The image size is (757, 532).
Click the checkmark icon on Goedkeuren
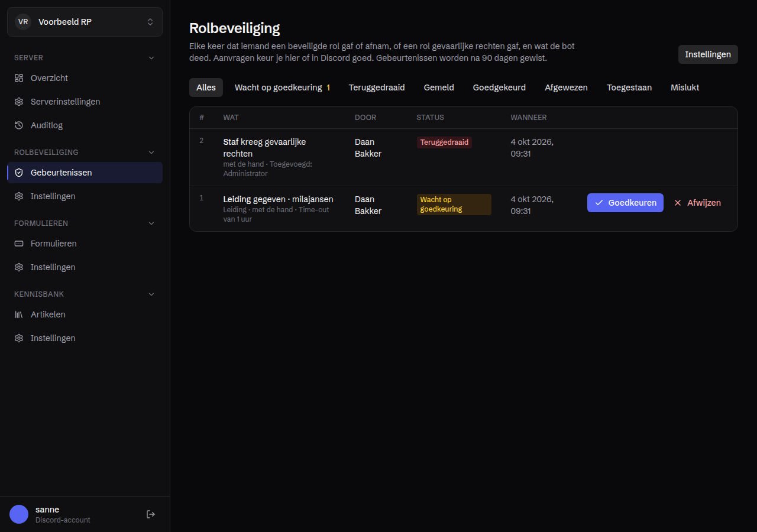tap(599, 203)
